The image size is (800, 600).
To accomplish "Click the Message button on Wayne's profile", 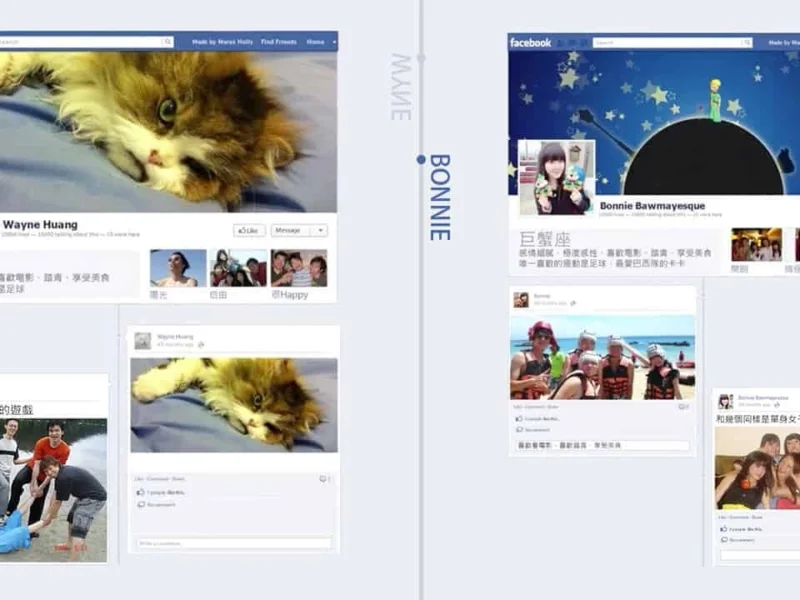I will tap(290, 230).
